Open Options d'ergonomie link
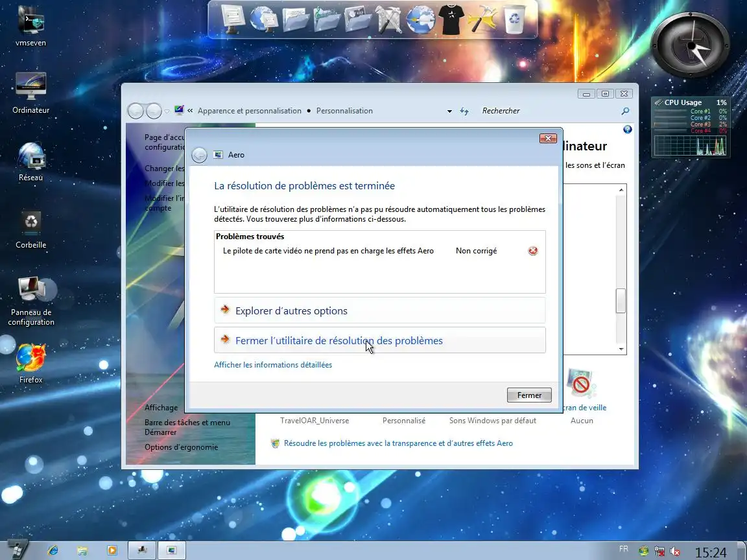747x560 pixels. tap(181, 447)
